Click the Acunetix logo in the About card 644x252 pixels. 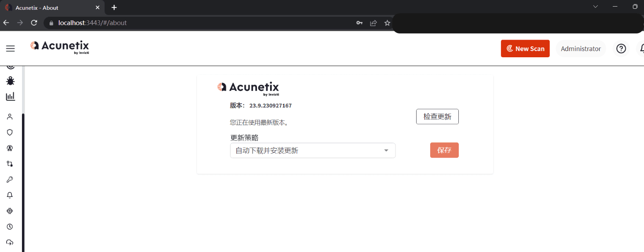click(249, 88)
